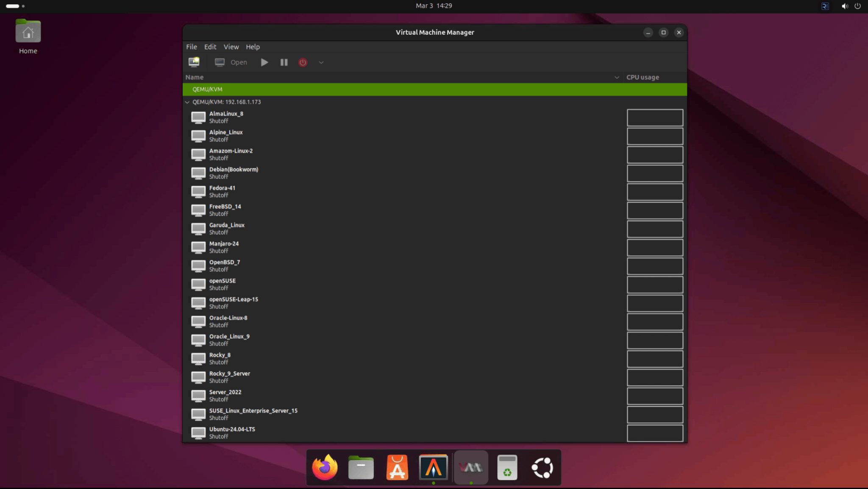Open the Help menu
The image size is (868, 489).
(253, 47)
